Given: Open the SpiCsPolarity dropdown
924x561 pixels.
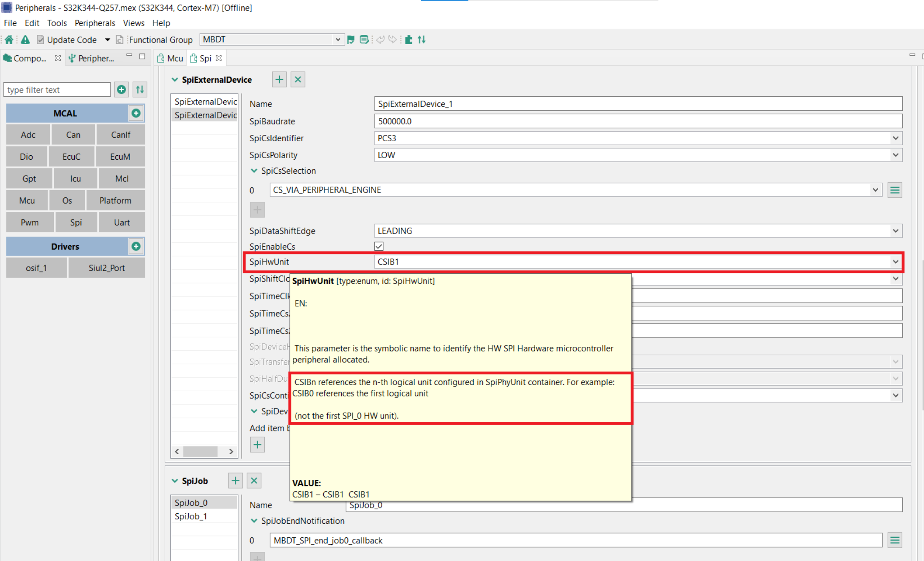Looking at the screenshot, I should [895, 155].
